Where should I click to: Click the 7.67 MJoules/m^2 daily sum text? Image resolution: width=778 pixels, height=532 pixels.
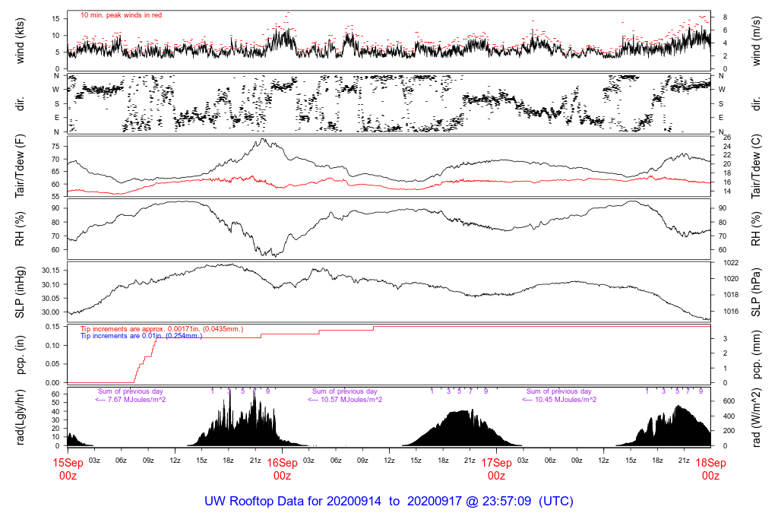coord(131,400)
